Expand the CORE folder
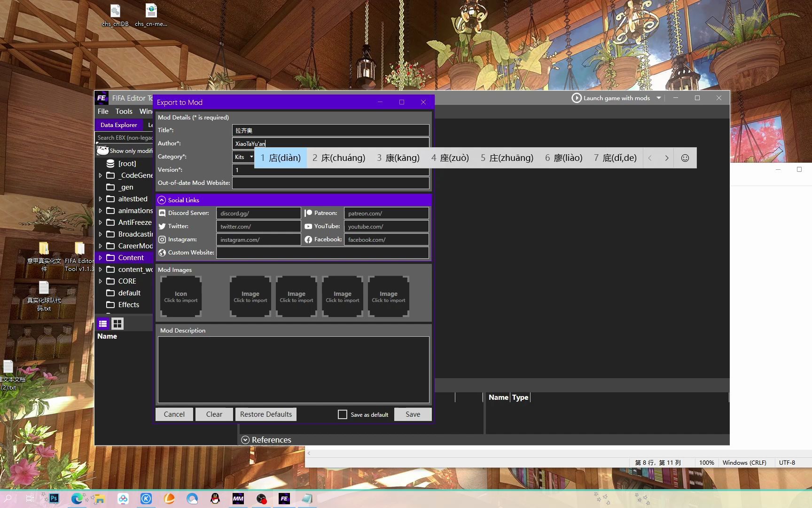The height and width of the screenshot is (508, 812). click(100, 281)
